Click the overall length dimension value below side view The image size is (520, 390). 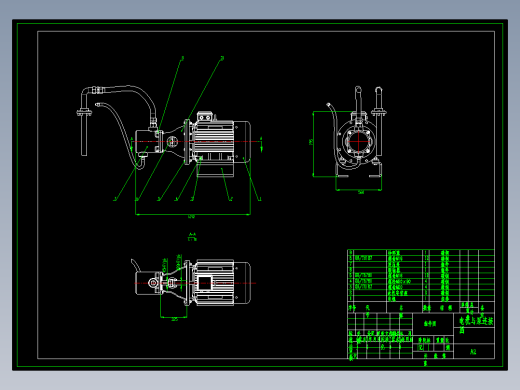(x=191, y=217)
